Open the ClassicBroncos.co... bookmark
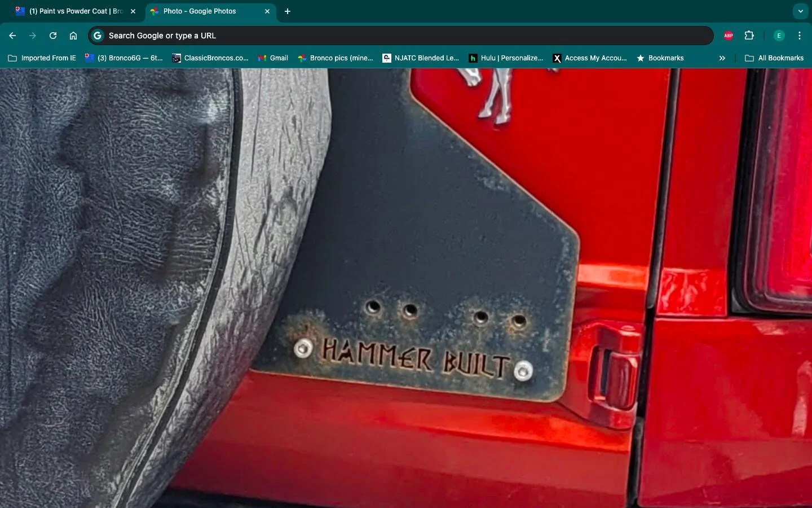The width and height of the screenshot is (812, 508). click(210, 58)
